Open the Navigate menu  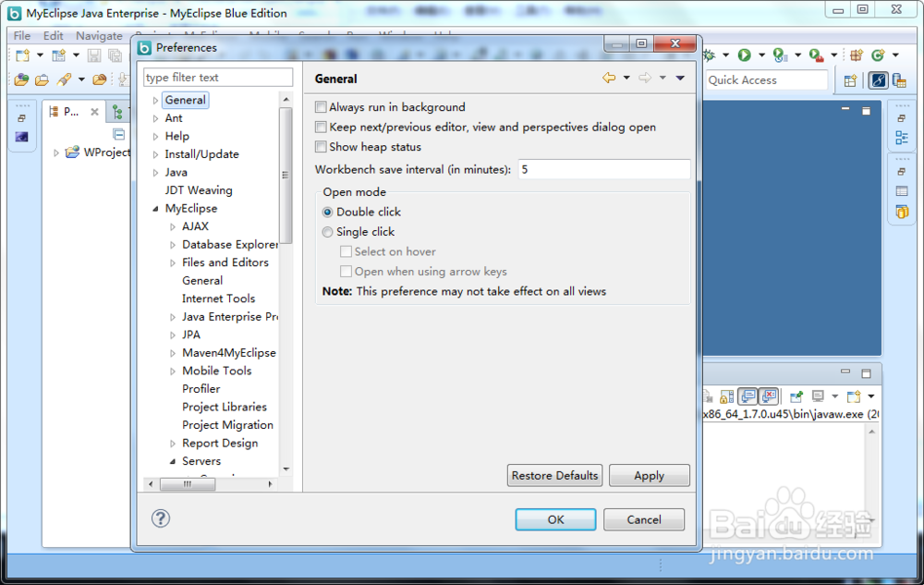99,36
